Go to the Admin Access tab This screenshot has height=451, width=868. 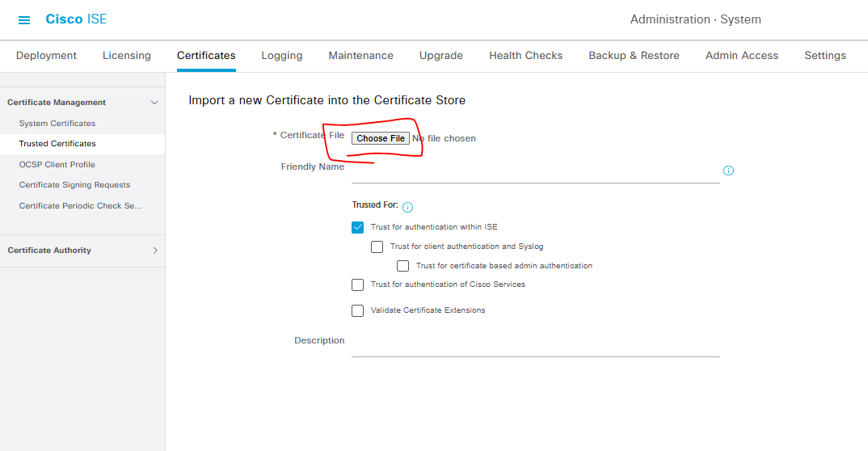click(742, 55)
